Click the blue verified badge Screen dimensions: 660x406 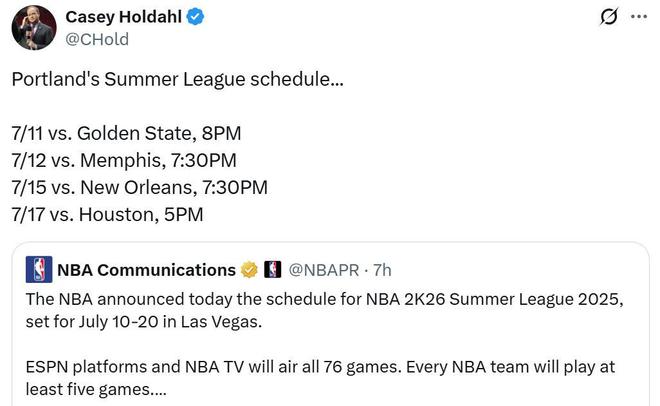(195, 17)
